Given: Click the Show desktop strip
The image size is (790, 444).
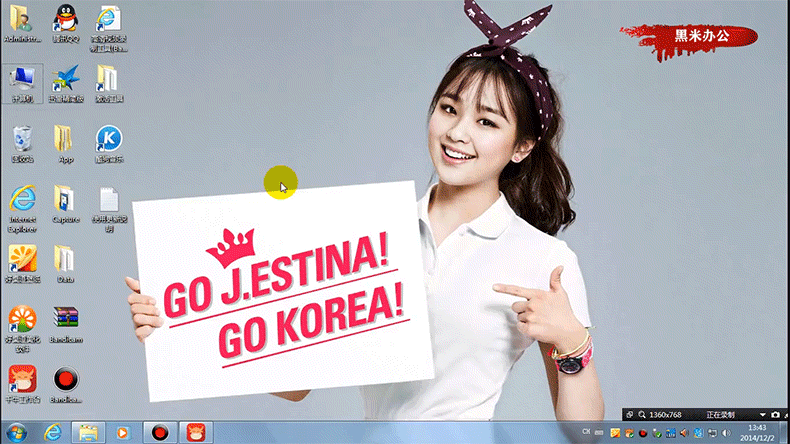Looking at the screenshot, I should pos(785,433).
